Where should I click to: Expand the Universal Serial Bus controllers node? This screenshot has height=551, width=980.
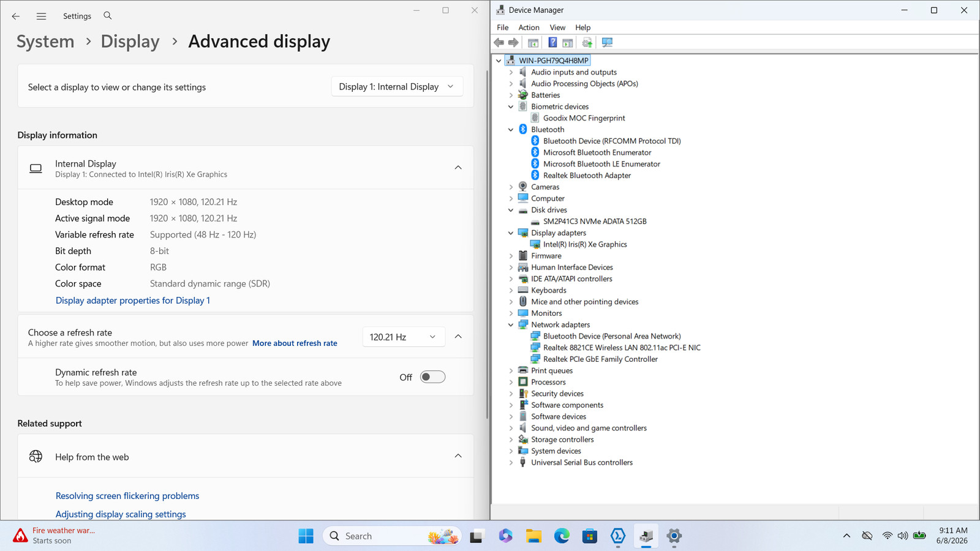pos(511,463)
